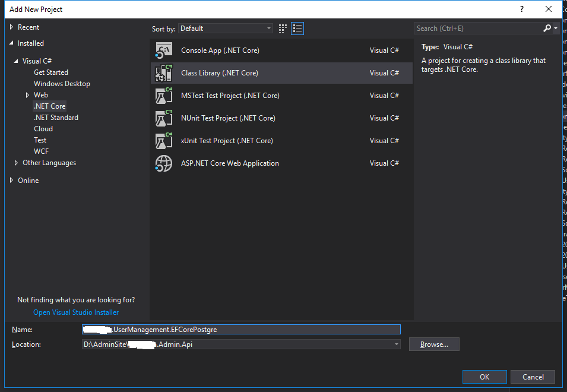Open the Sort by dropdown
Screen dimensions: 567x392
tap(225, 29)
